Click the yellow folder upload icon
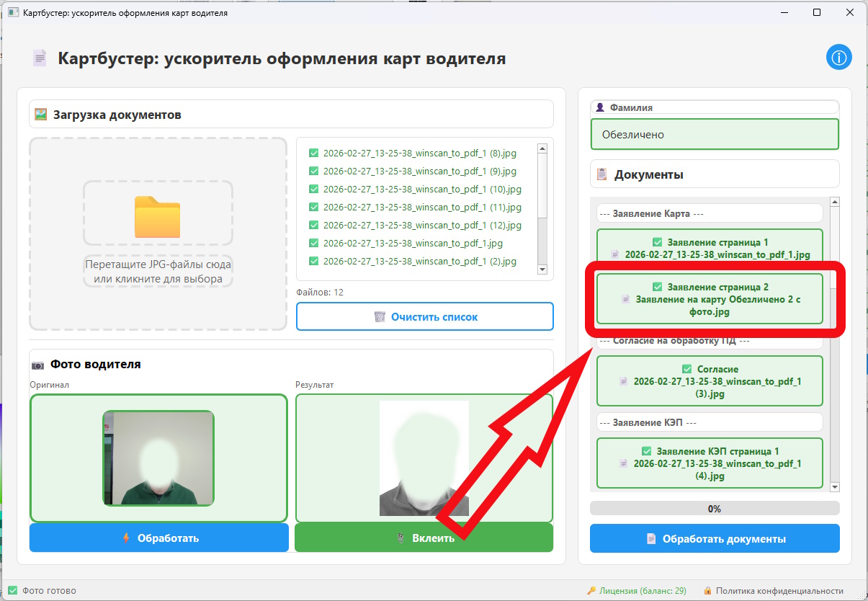This screenshot has height=601, width=868. (157, 216)
